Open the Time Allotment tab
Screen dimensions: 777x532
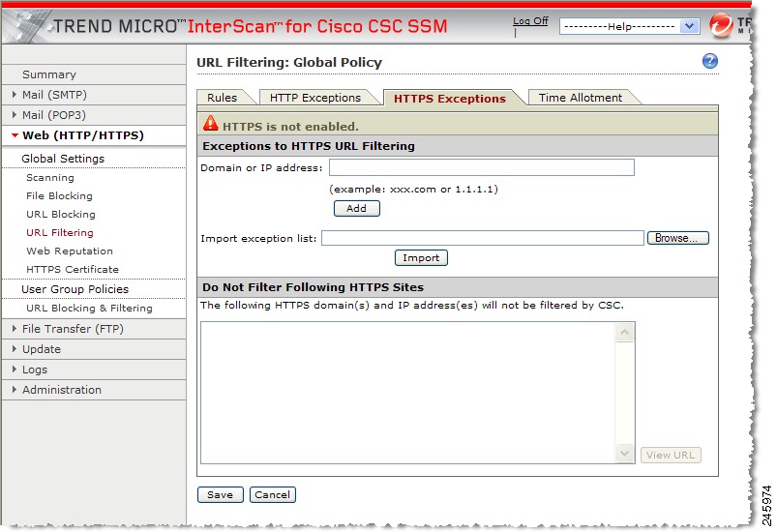click(581, 98)
